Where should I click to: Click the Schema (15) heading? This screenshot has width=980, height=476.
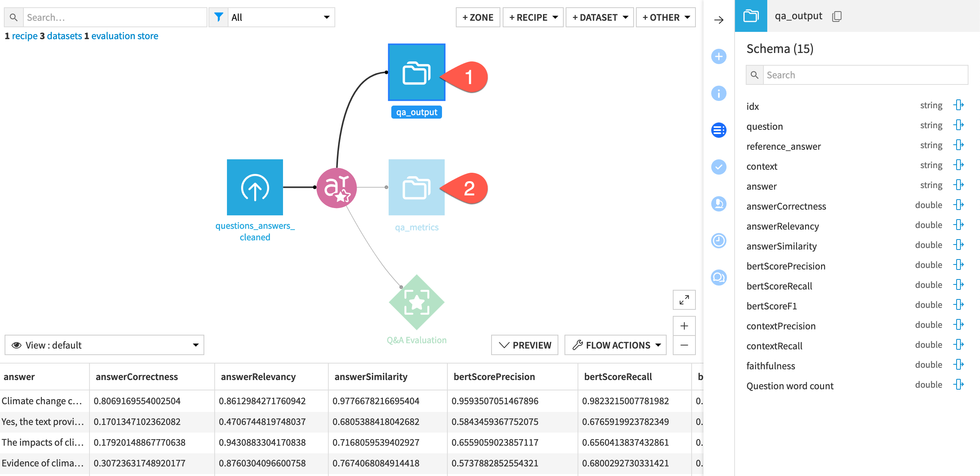coord(780,49)
